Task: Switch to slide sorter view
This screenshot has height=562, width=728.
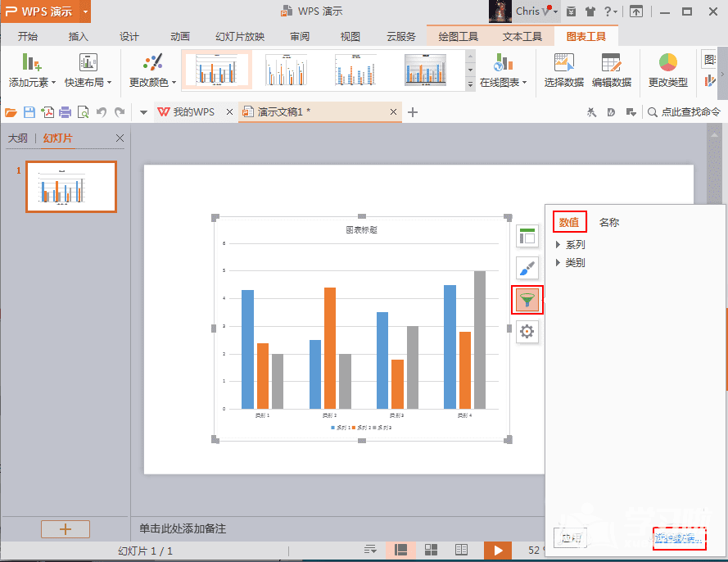Action: 431,550
